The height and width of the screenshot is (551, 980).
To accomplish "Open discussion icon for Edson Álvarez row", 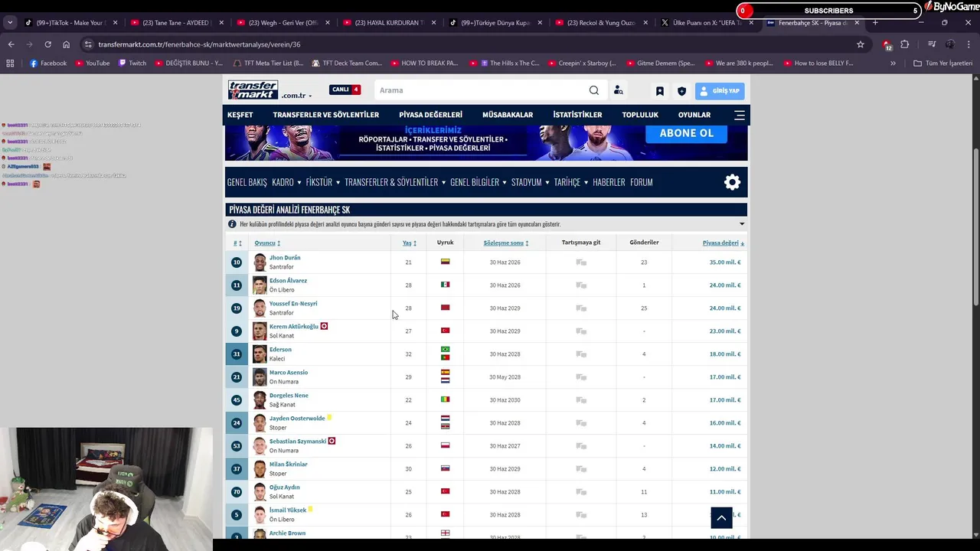I will click(x=581, y=285).
